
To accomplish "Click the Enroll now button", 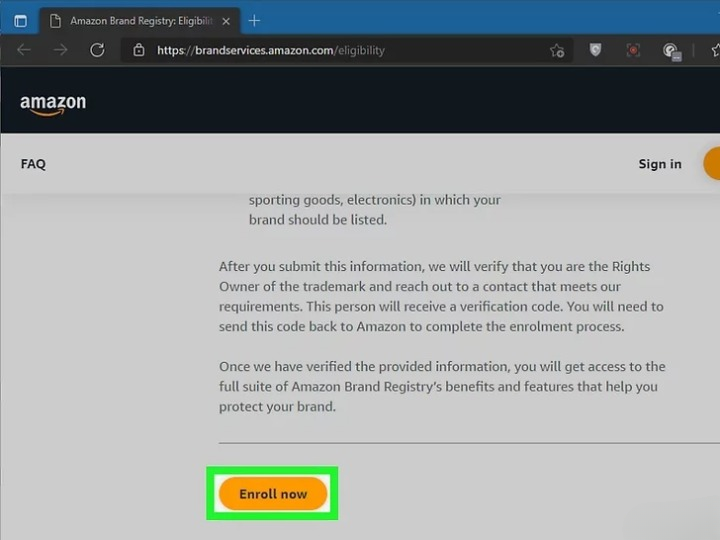I will point(273,494).
